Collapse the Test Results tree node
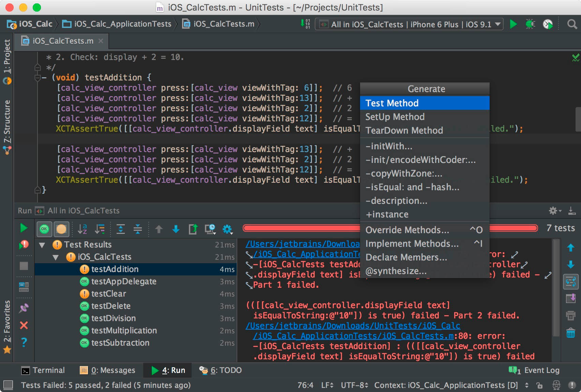This screenshot has height=392, width=581. pos(42,245)
